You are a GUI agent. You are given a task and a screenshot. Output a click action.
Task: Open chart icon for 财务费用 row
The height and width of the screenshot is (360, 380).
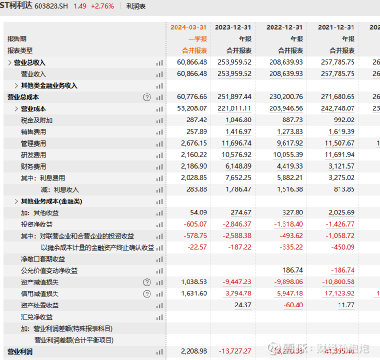pos(160,167)
